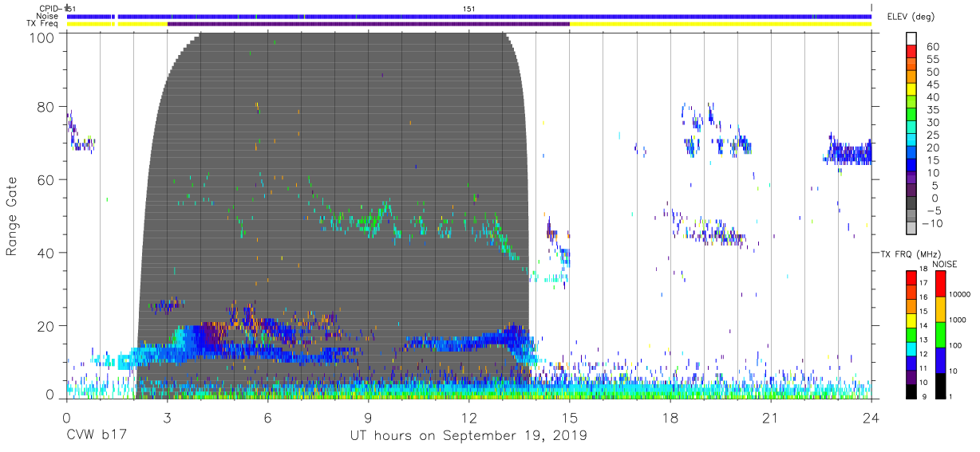Click the '151' CPID label at center top
The width and height of the screenshot is (980, 452).
coord(468,9)
